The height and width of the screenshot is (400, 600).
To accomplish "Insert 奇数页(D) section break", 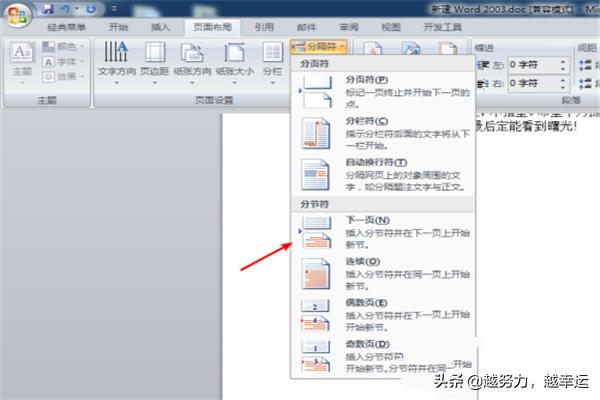I will (x=383, y=356).
